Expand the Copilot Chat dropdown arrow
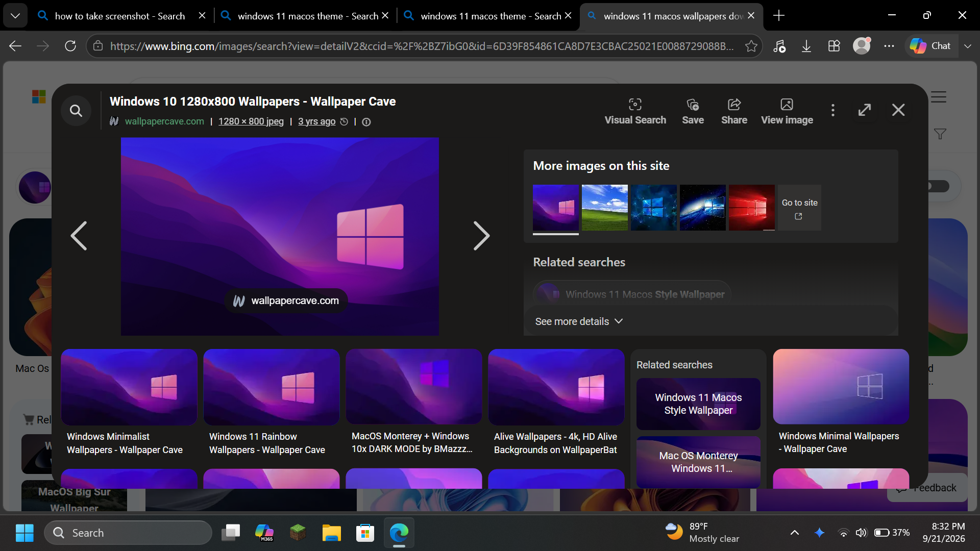 point(968,46)
